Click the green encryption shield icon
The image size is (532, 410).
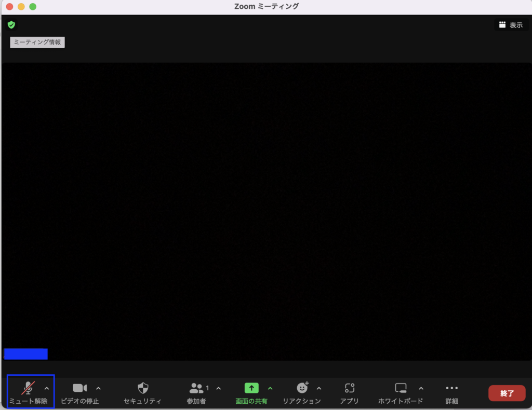click(11, 24)
